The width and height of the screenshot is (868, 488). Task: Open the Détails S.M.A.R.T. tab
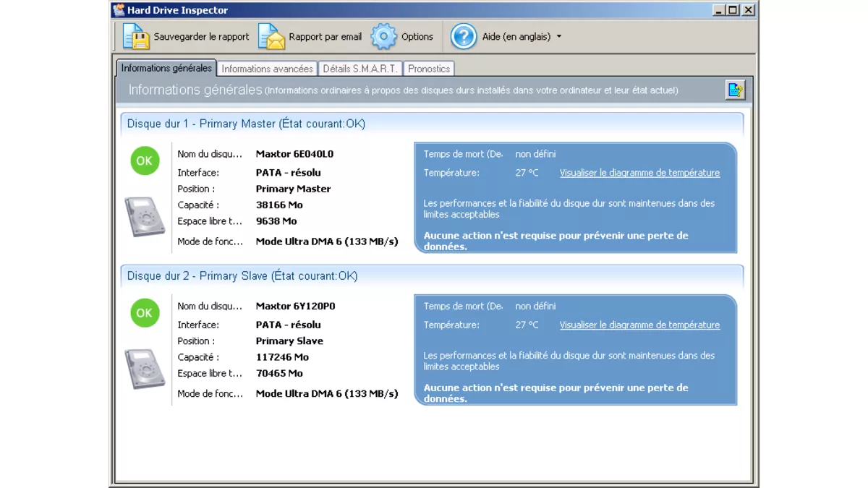[359, 68]
